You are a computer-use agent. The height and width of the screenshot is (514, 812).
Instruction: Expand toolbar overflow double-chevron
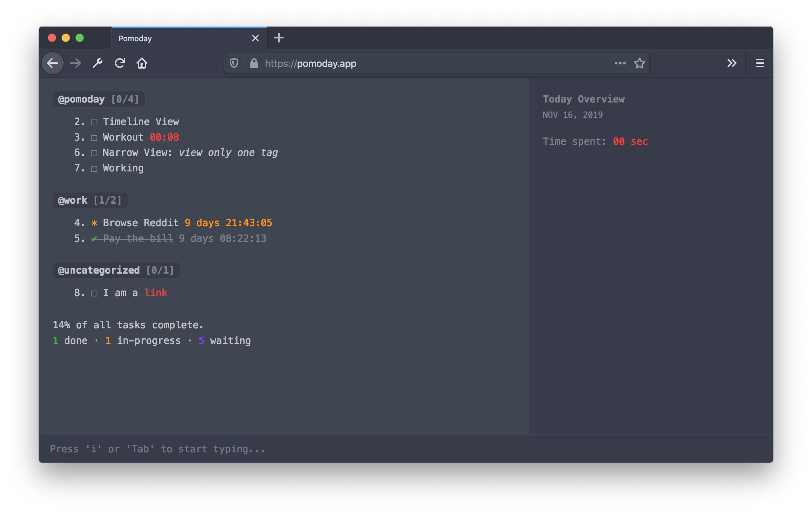point(732,63)
